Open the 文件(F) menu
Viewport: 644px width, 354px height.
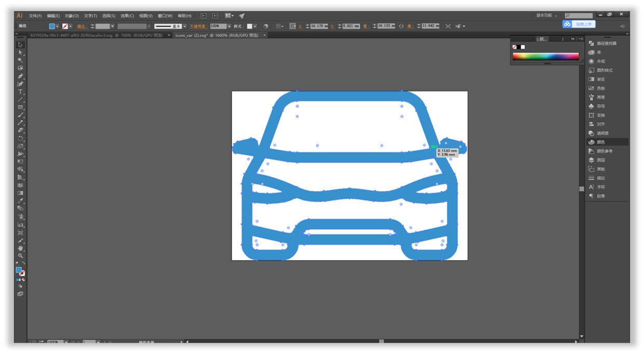click(35, 16)
